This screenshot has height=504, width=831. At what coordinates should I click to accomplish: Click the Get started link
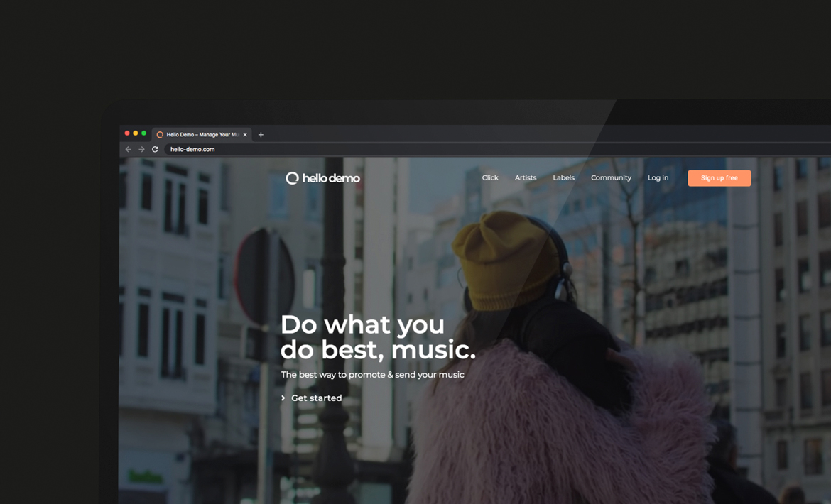(x=312, y=398)
